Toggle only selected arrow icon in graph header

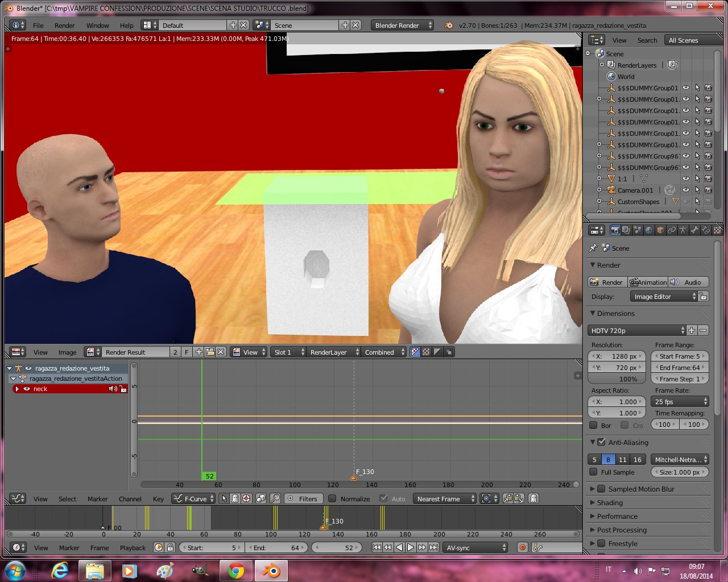tap(224, 498)
